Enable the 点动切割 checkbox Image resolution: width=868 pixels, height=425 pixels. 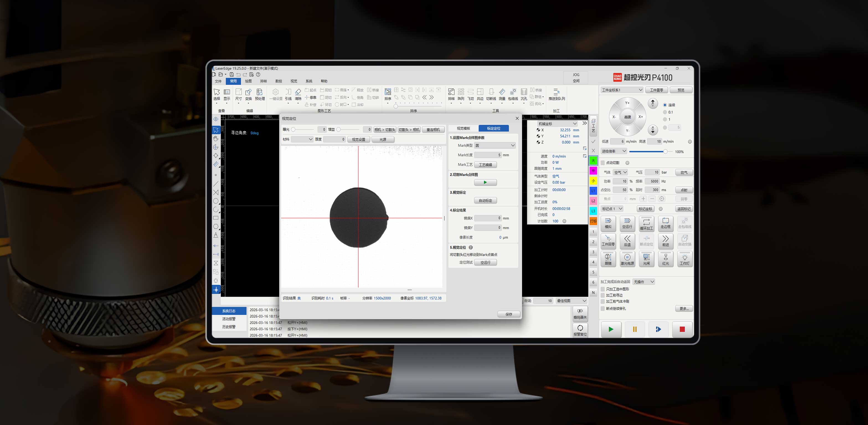click(603, 163)
